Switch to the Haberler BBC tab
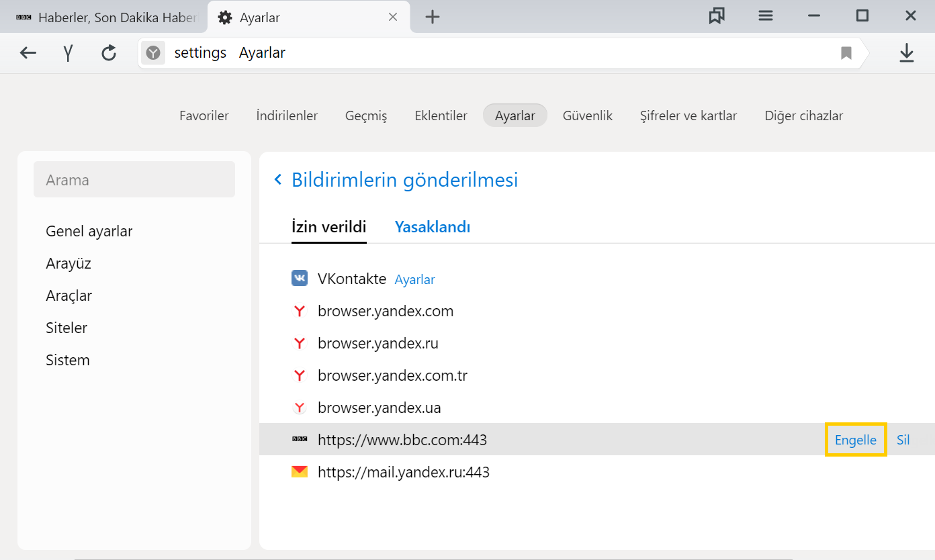This screenshot has height=560, width=935. pos(104,17)
